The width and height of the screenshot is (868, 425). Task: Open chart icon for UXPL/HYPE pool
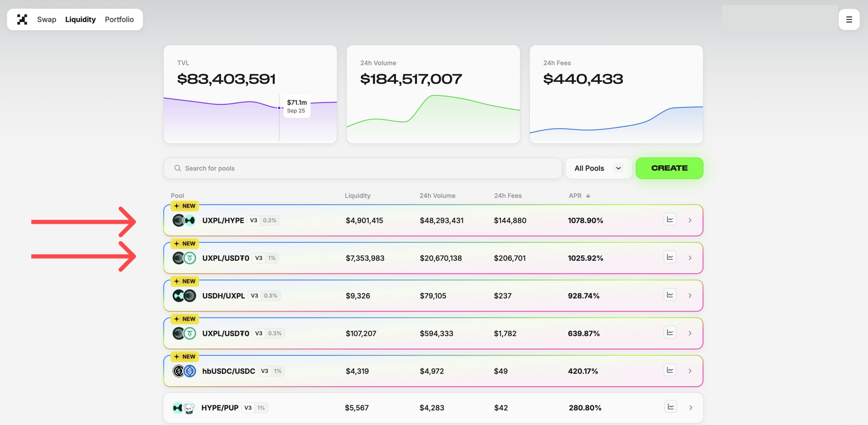tap(670, 220)
